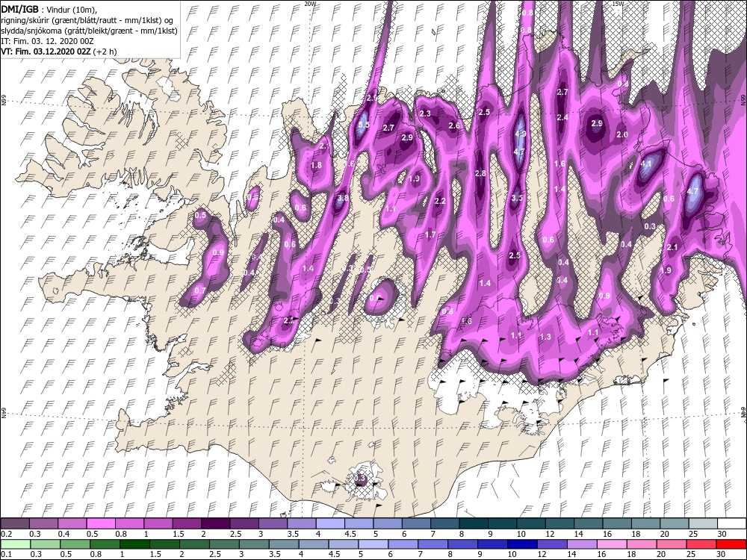
Task: Select top-row dark teal swatch between 8 and 9
Action: pos(474,524)
